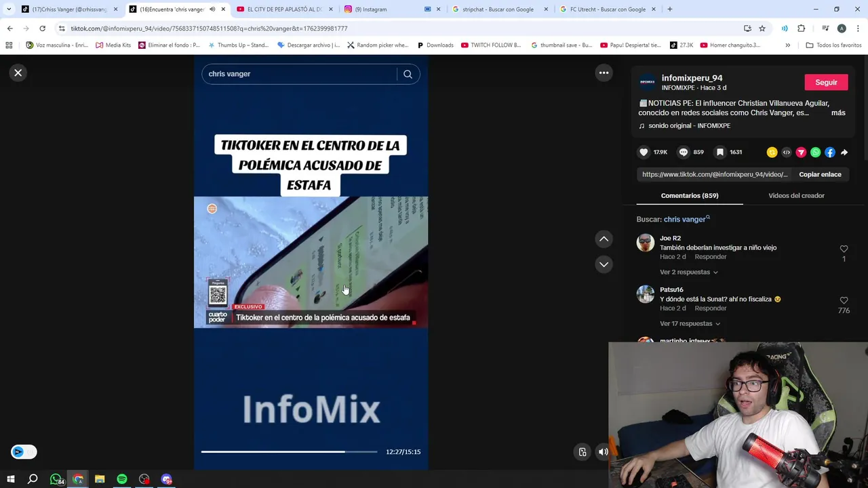Click the picture-in-picture mini player icon
Viewport: 868px width, 488px height.
click(583, 452)
